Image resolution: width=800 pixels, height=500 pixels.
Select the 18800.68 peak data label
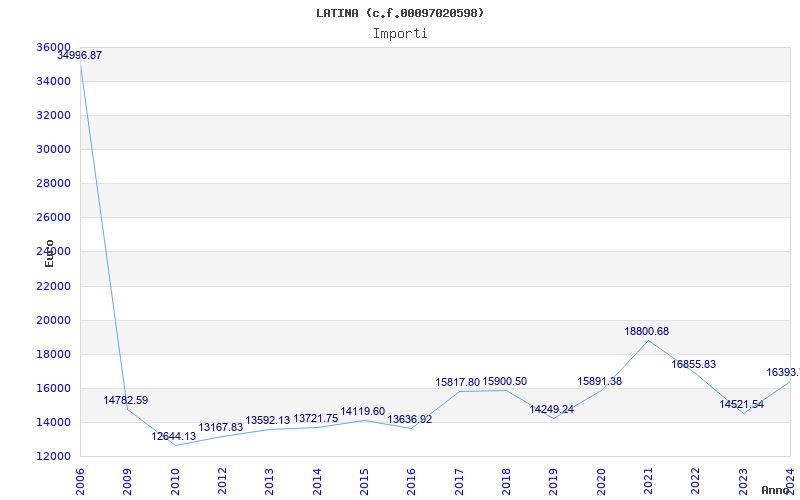(x=646, y=332)
